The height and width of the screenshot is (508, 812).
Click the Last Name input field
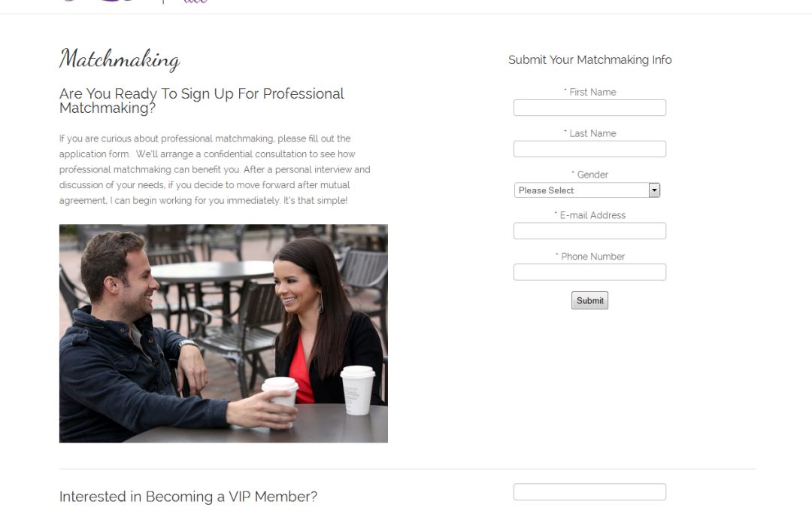point(589,149)
